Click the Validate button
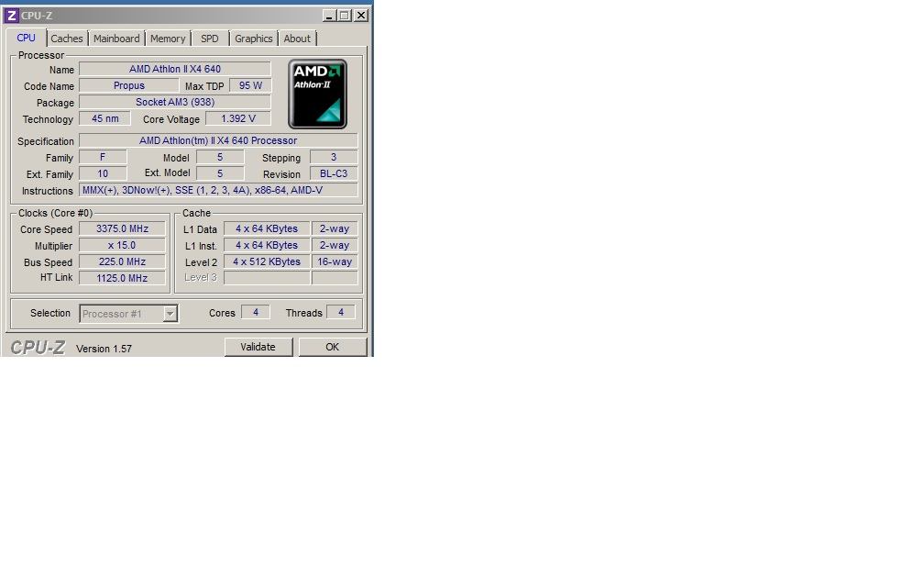Screen dimensions: 924x578 click(x=258, y=347)
